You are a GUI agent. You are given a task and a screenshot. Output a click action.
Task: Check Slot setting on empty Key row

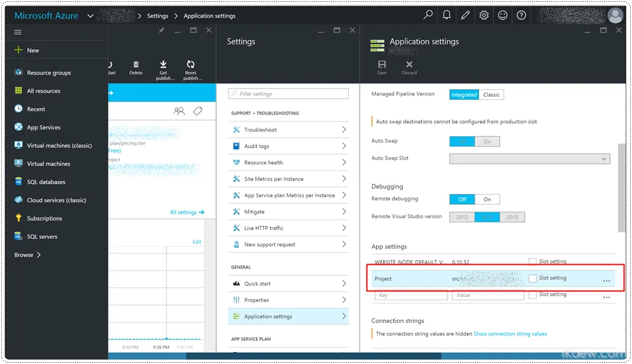532,294
